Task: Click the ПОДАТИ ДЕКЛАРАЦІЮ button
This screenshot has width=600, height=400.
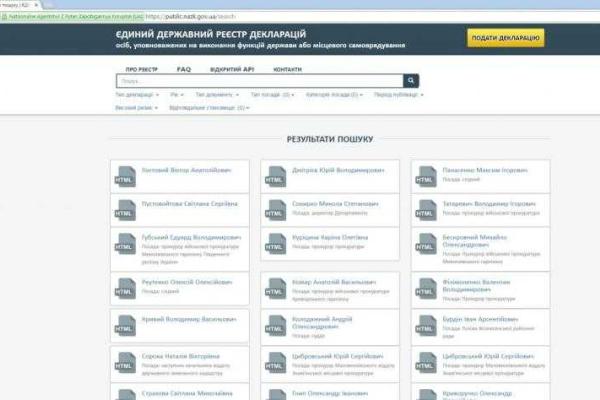Action: tap(505, 38)
